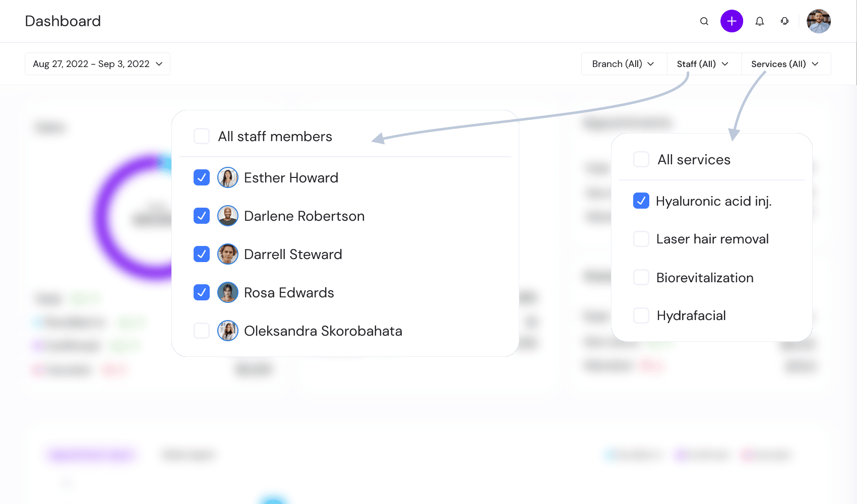
Task: Open the Services (All) dropdown
Action: pos(785,64)
